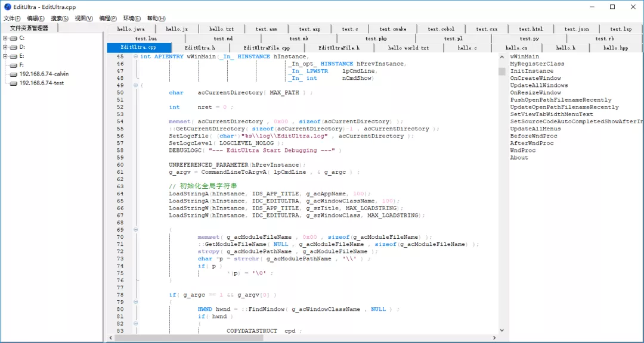This screenshot has width=644, height=343.
Task: Click the F: drive icon
Action: [x=13, y=65]
